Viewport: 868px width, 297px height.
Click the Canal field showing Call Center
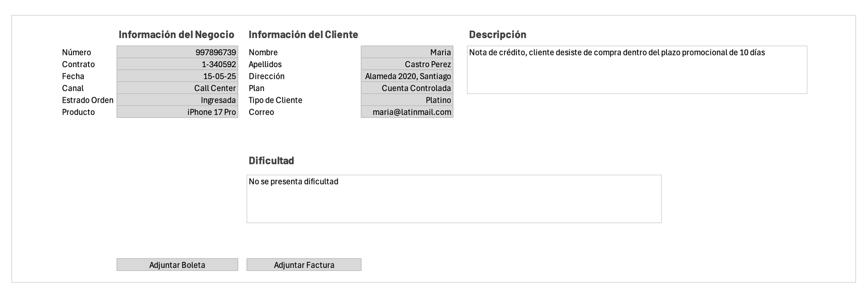coord(177,88)
